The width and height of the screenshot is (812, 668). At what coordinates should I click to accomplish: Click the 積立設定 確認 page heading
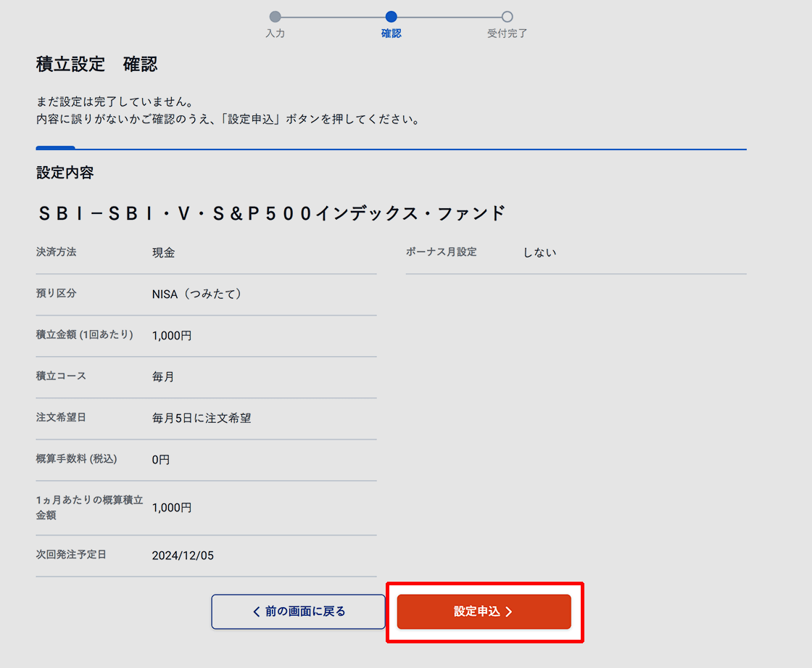pyautogui.click(x=97, y=65)
